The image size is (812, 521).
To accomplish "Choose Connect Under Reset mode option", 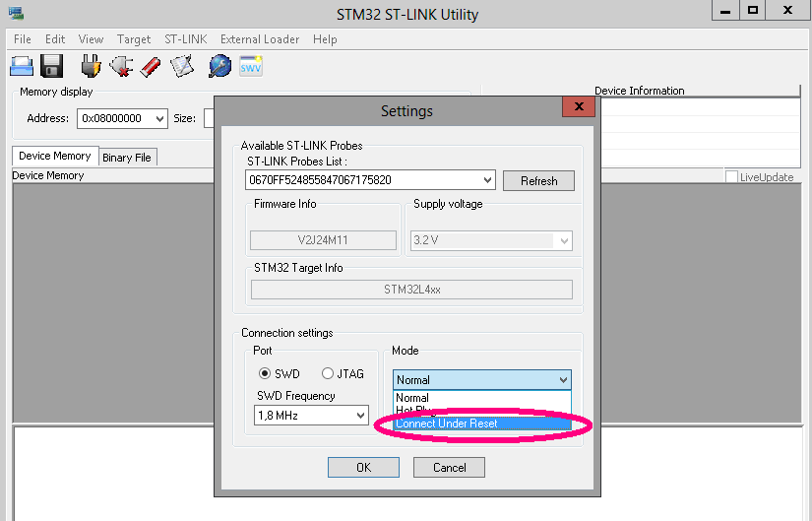I will [x=481, y=423].
